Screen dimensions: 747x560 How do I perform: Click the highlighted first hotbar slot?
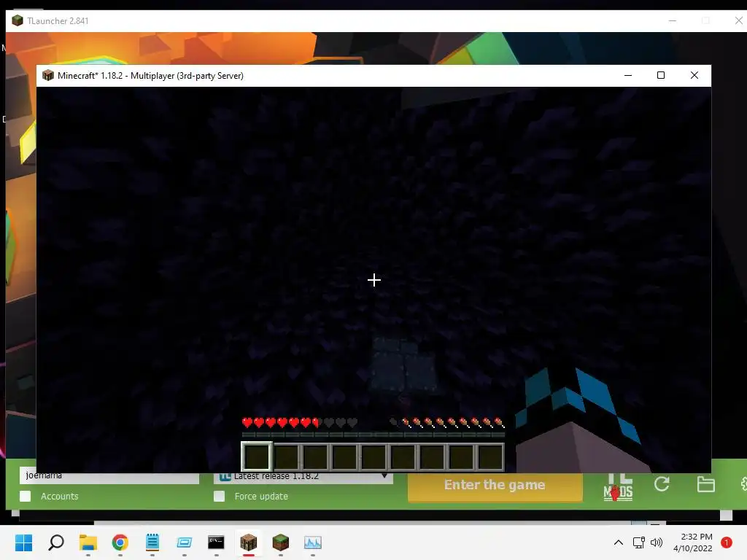pyautogui.click(x=257, y=456)
